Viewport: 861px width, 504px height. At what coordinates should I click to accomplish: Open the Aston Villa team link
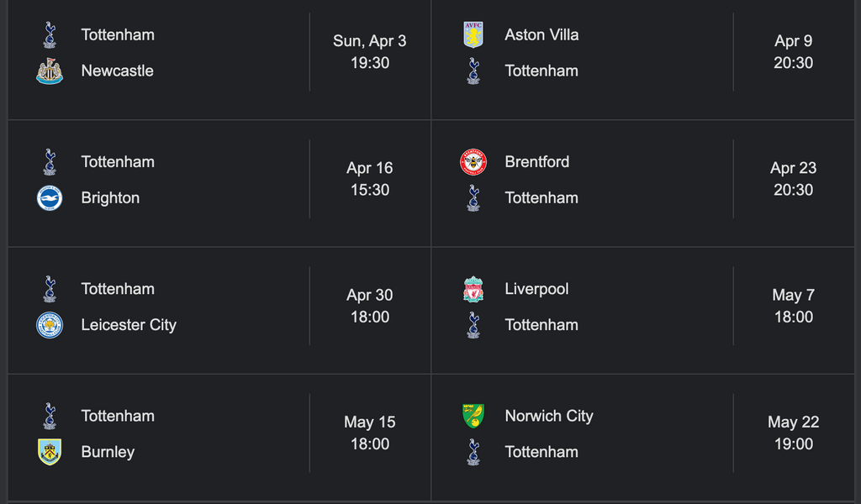(541, 35)
